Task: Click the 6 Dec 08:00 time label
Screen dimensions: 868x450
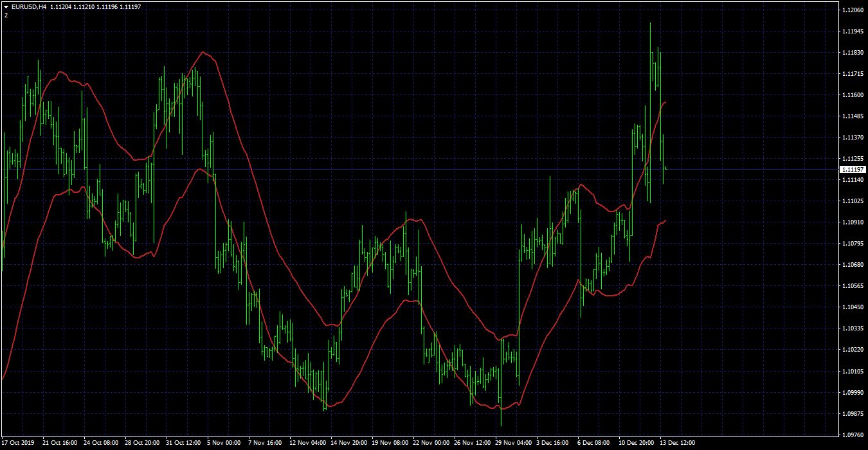Action: coord(593,443)
